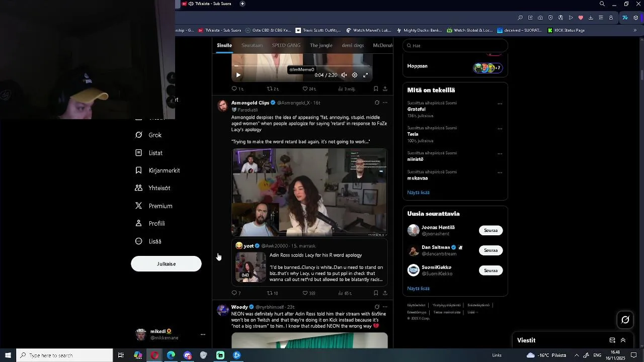Open options for niinistö trend

tap(500, 154)
